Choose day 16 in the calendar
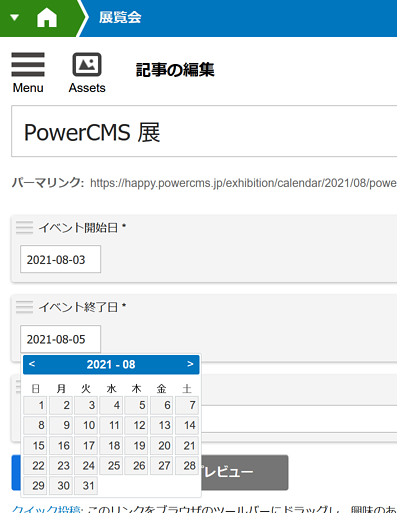Image resolution: width=397 pixels, height=513 pixels. click(x=61, y=446)
